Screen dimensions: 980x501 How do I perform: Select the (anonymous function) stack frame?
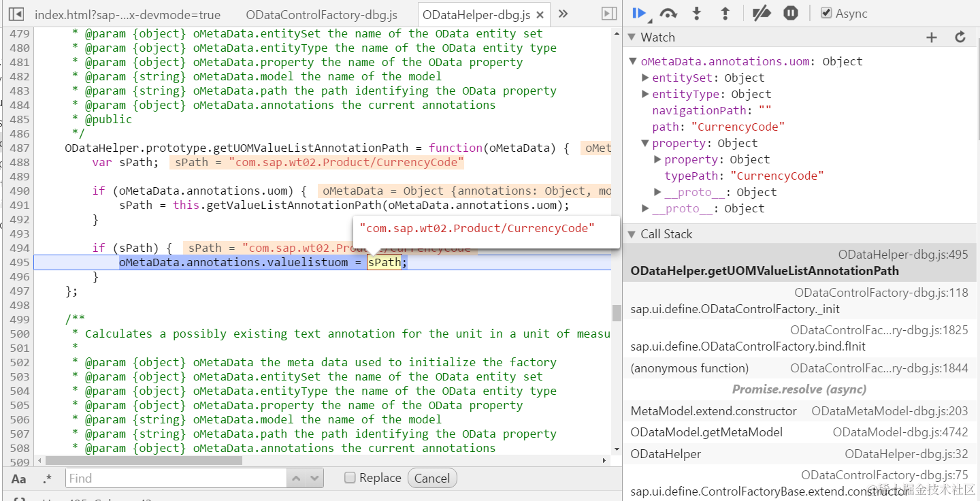(800, 368)
